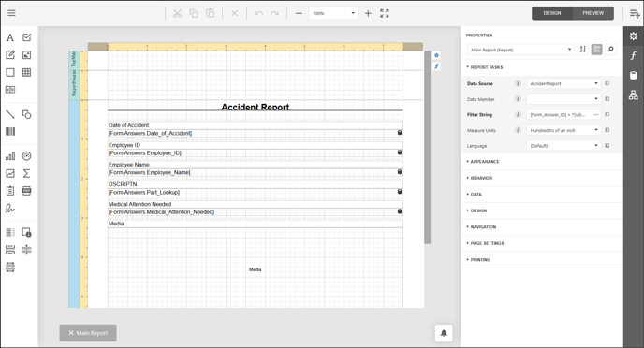Select the Subreport clipboard tool
Image resolution: width=644 pixels, height=348 pixels.
tap(10, 191)
